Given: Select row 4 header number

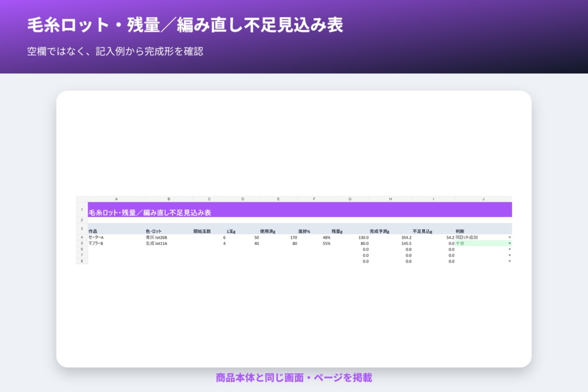Looking at the screenshot, I should 82,237.
